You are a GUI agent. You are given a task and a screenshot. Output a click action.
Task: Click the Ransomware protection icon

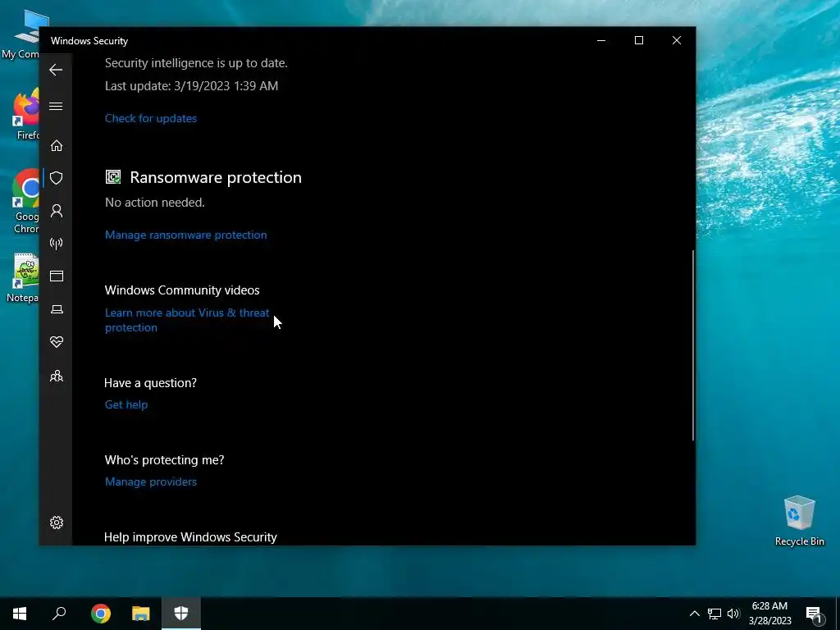pyautogui.click(x=113, y=177)
